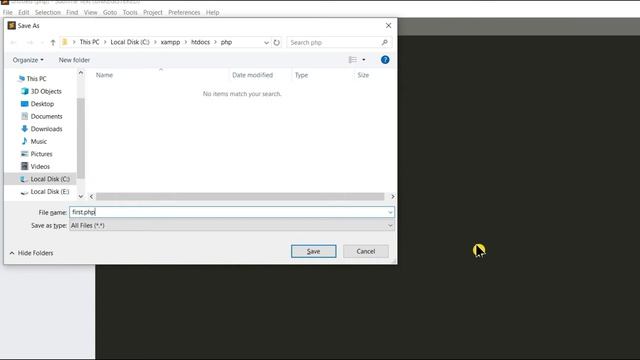This screenshot has width=640, height=360.
Task: Open the Find menu
Action: pos(72,12)
